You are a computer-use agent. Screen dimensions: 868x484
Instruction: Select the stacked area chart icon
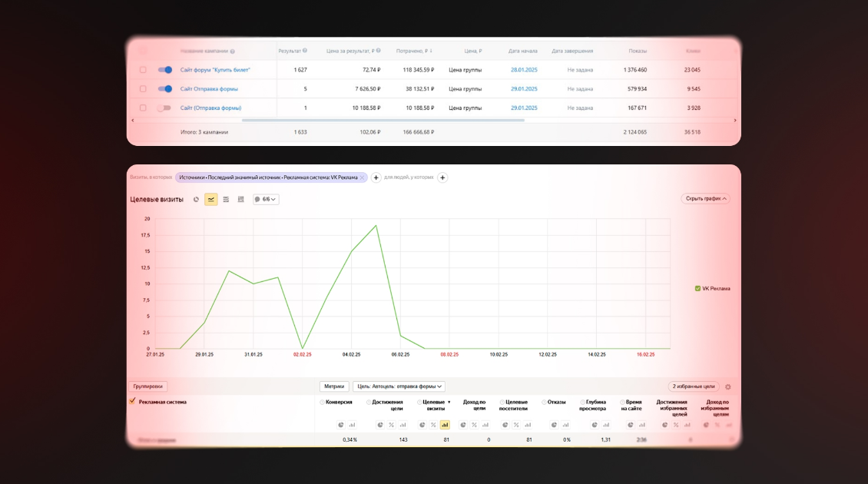[x=226, y=199]
